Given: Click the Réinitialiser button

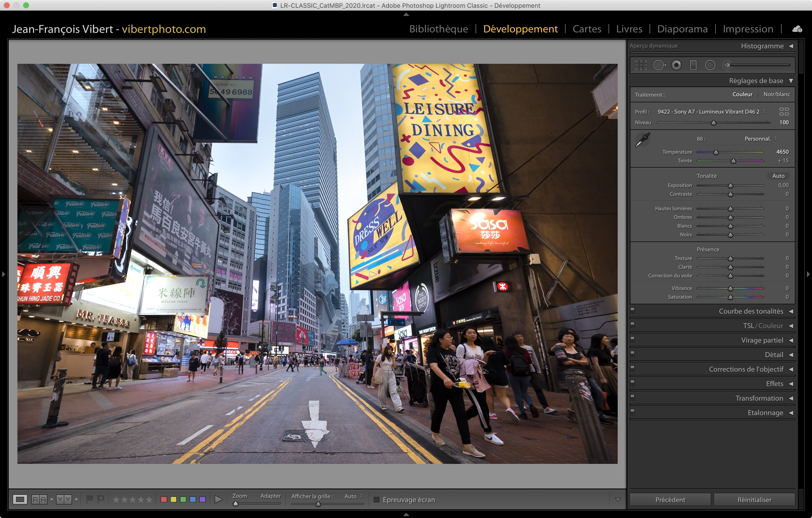Looking at the screenshot, I should coord(754,500).
